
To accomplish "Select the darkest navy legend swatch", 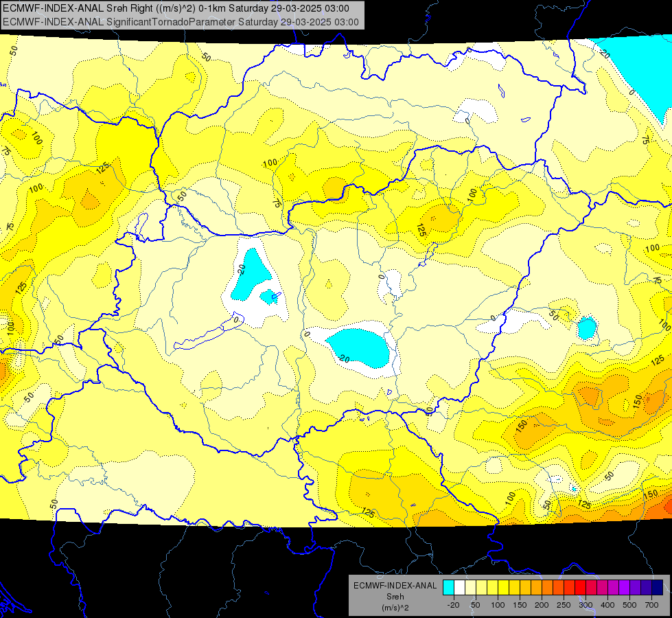I will click(x=658, y=587).
